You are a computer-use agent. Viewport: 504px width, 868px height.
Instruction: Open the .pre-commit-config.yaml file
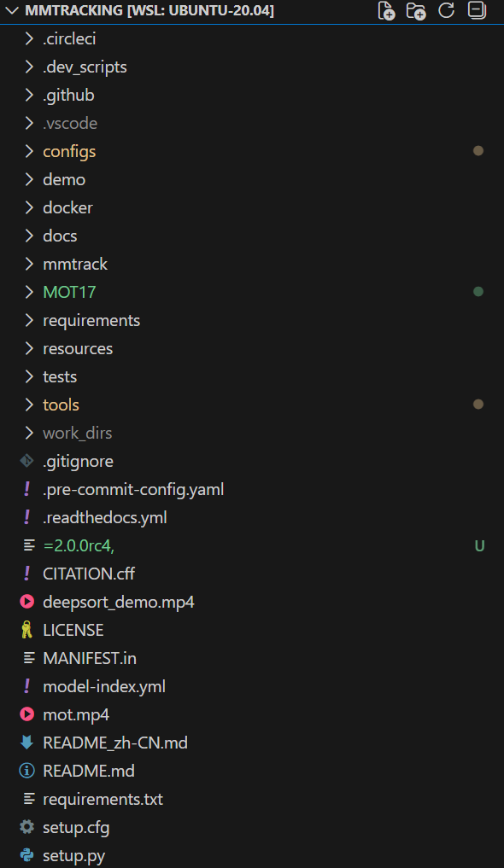coord(133,488)
